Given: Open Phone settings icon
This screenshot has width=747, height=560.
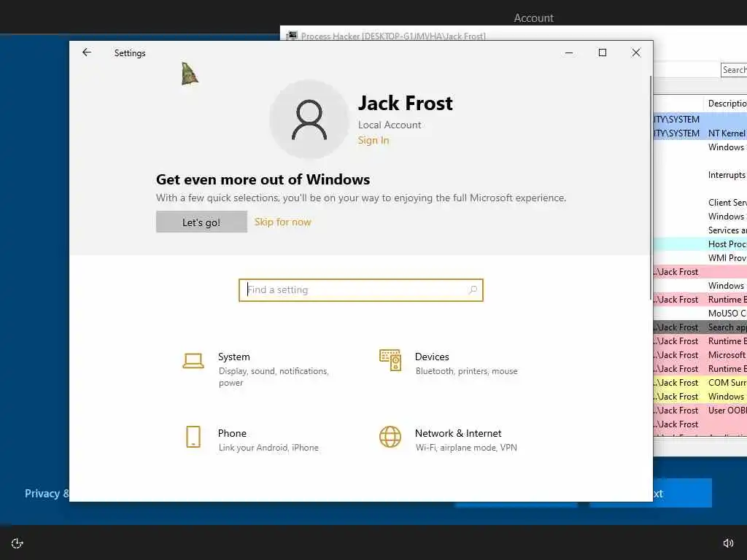Looking at the screenshot, I should tap(193, 437).
